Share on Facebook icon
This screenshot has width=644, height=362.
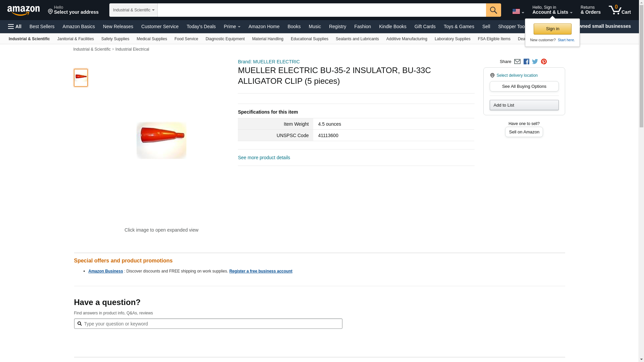point(526,62)
